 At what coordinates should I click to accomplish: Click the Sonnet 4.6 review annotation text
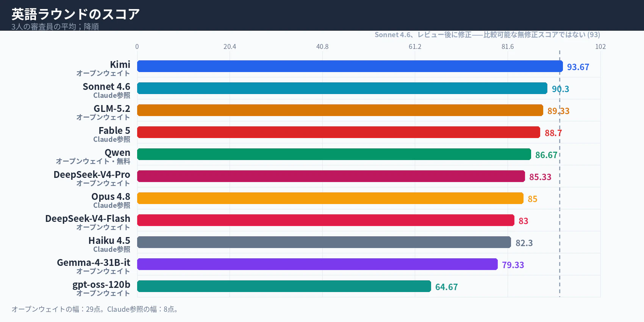(487, 35)
